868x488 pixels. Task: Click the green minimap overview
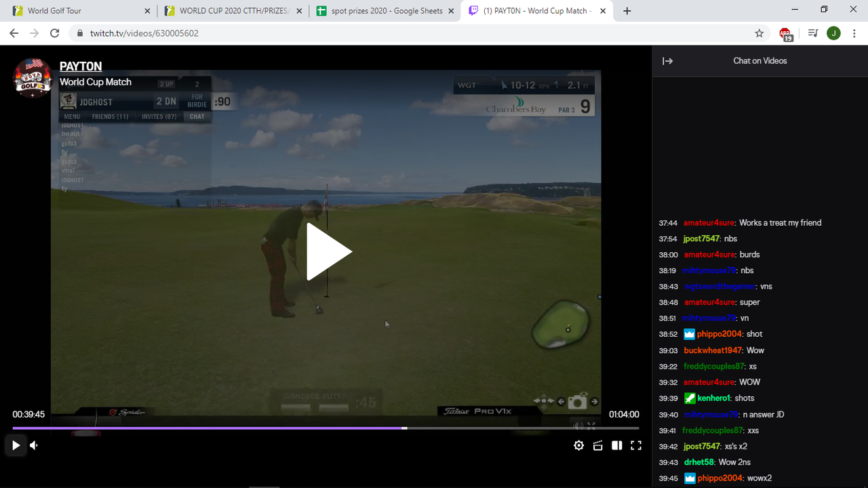[x=559, y=325]
